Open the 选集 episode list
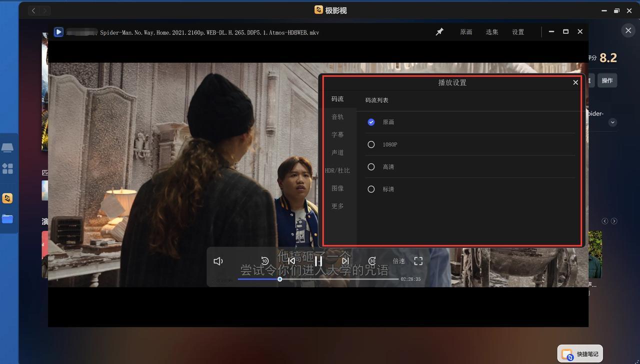The image size is (640, 364). coord(492,32)
